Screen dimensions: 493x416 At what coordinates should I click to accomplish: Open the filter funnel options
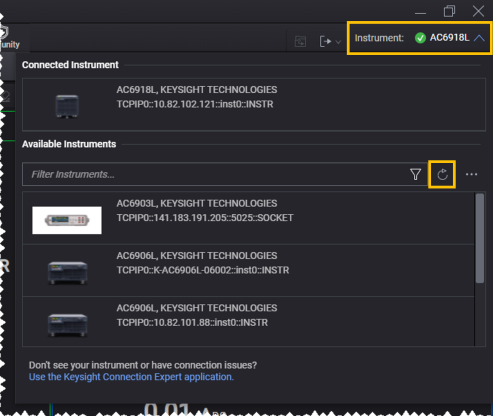(415, 174)
